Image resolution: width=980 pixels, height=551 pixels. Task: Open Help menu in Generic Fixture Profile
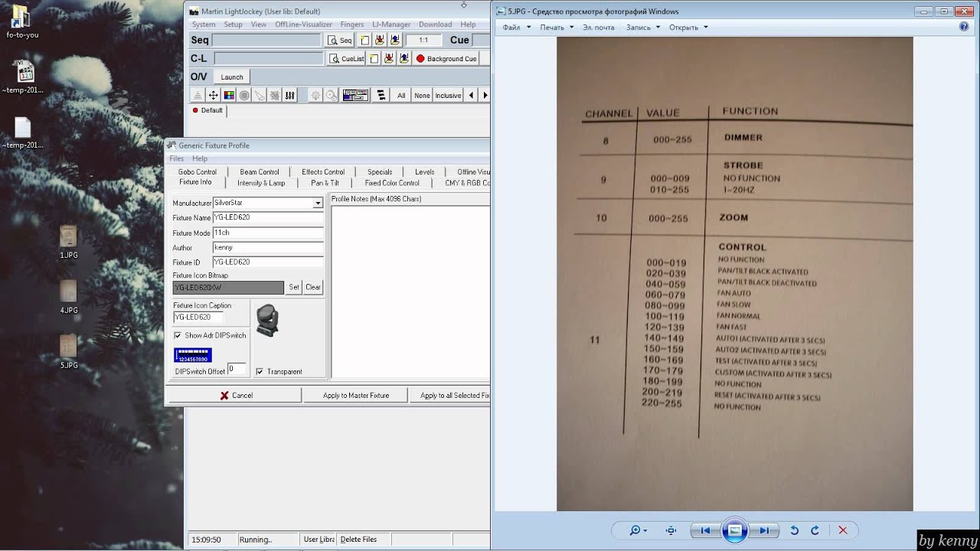pyautogui.click(x=200, y=159)
